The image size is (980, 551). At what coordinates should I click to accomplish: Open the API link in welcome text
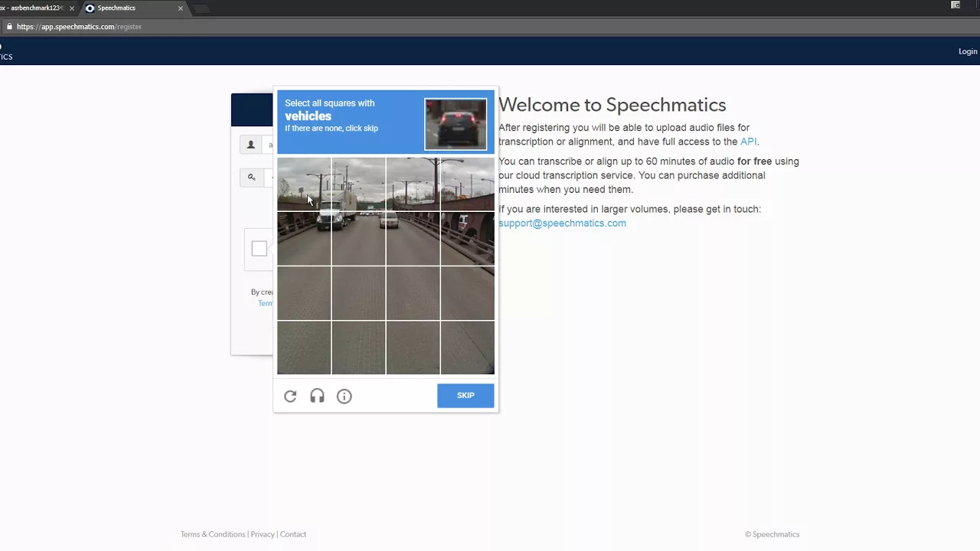[x=748, y=142]
